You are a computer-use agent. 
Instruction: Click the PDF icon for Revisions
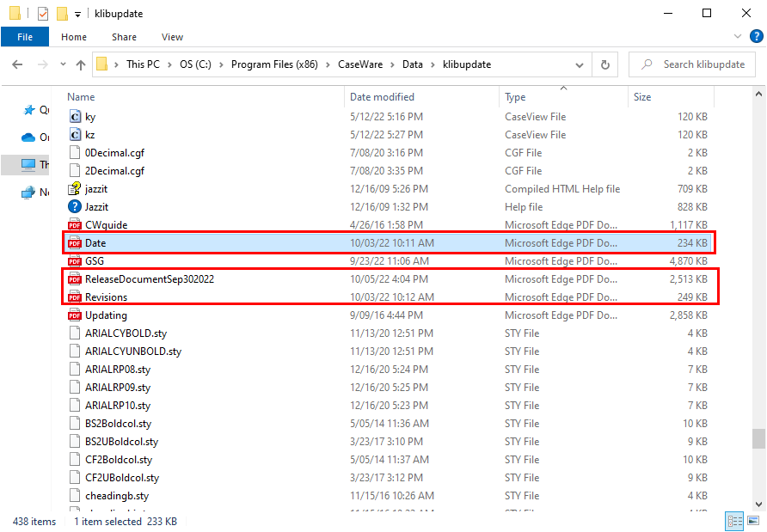(x=75, y=297)
